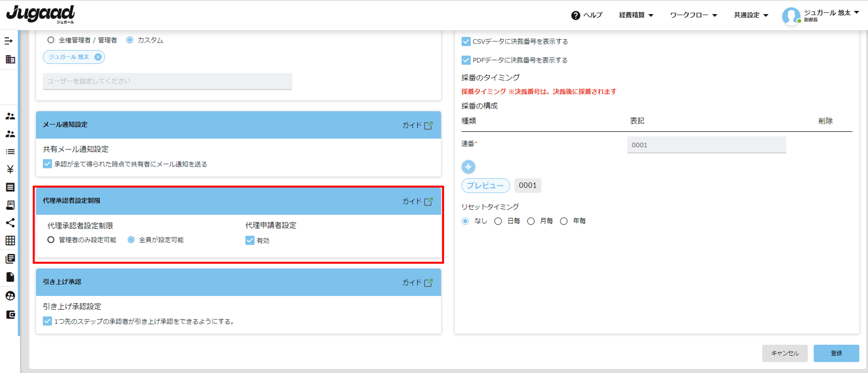Select 全員が設定可能 radio button
Viewport: 868px width, 373px height.
tap(131, 240)
